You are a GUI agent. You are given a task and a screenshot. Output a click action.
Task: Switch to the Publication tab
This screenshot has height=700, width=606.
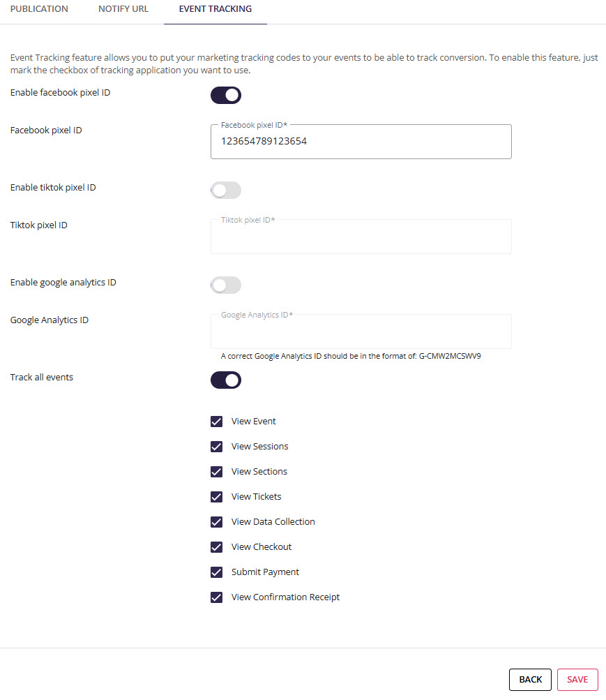click(39, 9)
